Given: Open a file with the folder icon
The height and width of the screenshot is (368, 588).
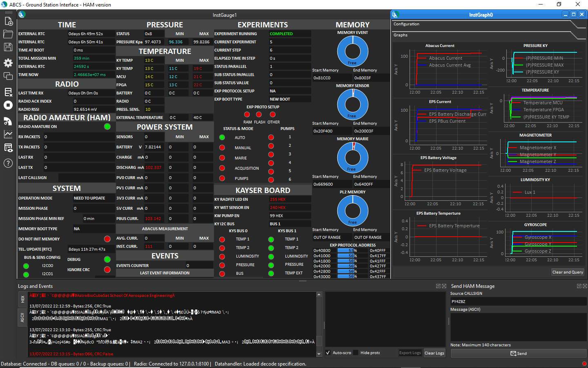Looking at the screenshot, I should [x=8, y=34].
